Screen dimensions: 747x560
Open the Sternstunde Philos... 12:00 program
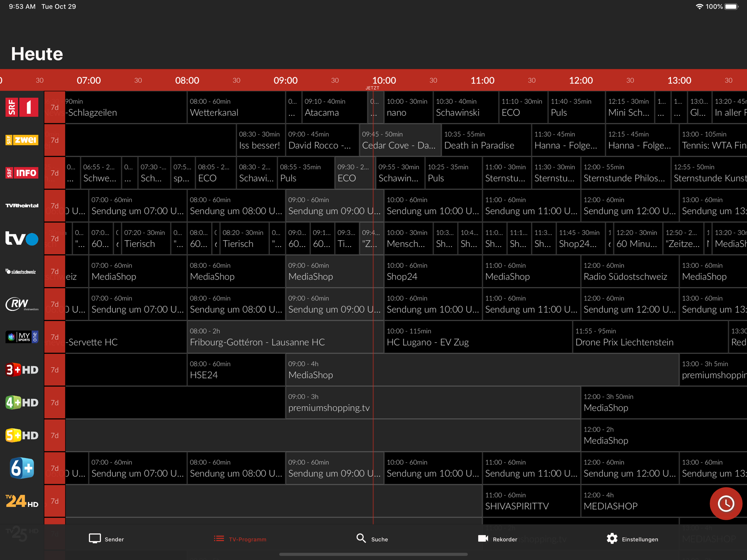tap(626, 173)
